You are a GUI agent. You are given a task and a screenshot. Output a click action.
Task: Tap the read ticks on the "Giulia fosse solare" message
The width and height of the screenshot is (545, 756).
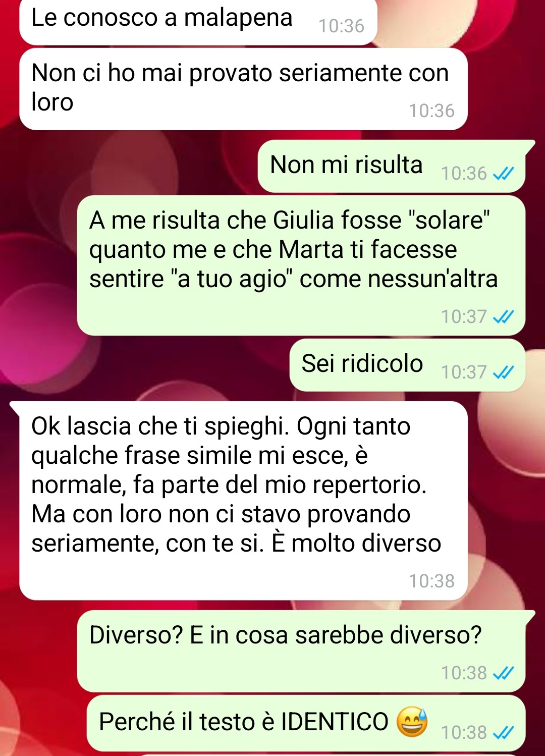click(x=503, y=317)
